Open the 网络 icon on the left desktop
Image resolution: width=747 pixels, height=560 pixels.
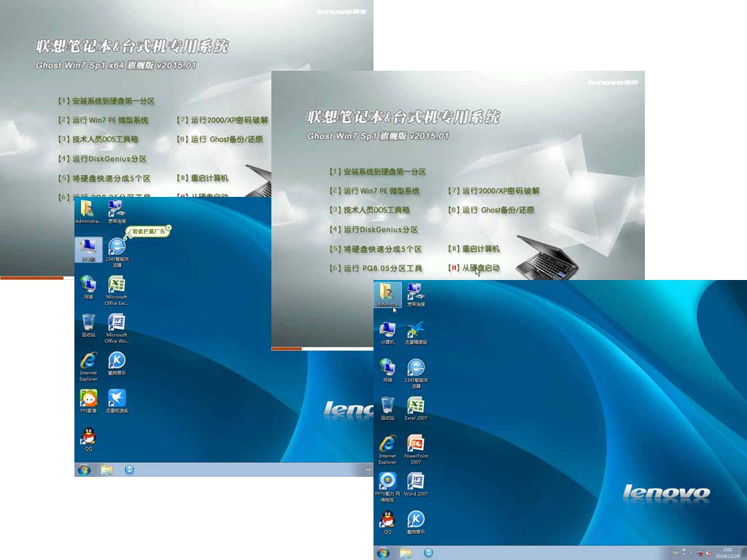point(88,287)
